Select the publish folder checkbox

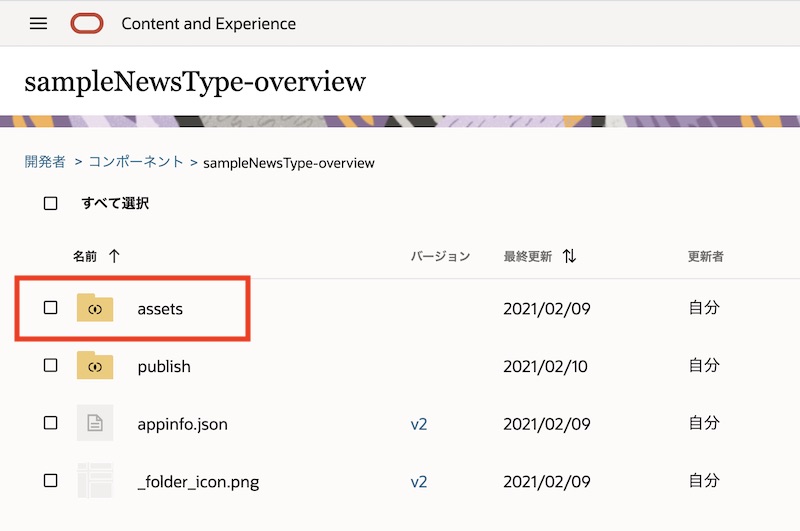(x=51, y=366)
